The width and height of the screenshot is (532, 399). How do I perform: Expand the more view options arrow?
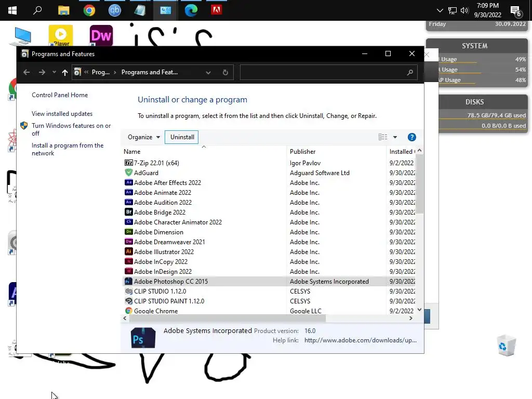395,137
